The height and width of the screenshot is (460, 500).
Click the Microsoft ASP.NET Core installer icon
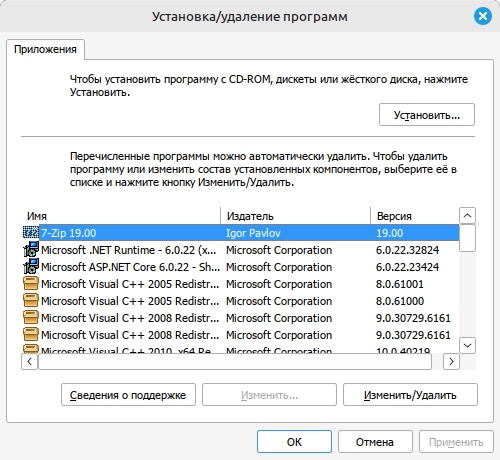(x=31, y=267)
